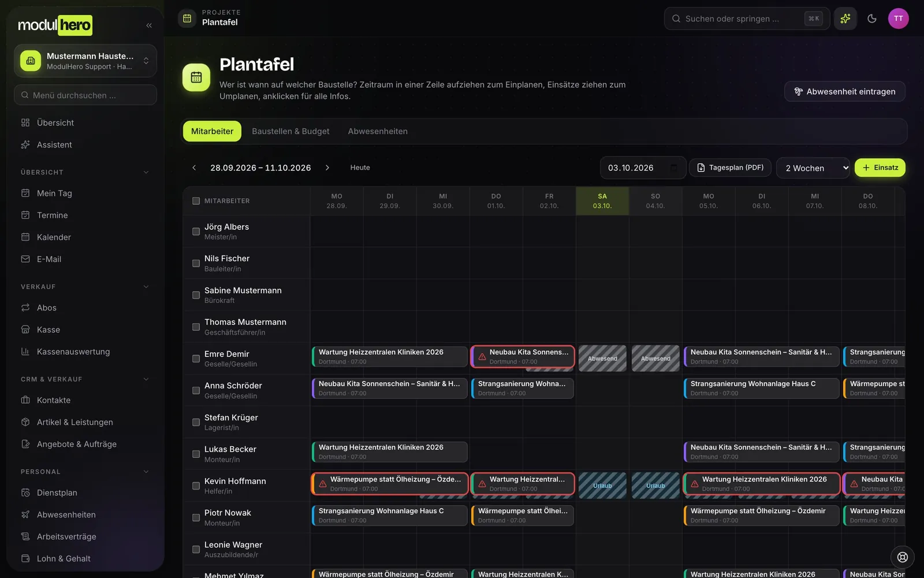924x578 pixels.
Task: Go to the previous date range arrow
Action: point(194,168)
